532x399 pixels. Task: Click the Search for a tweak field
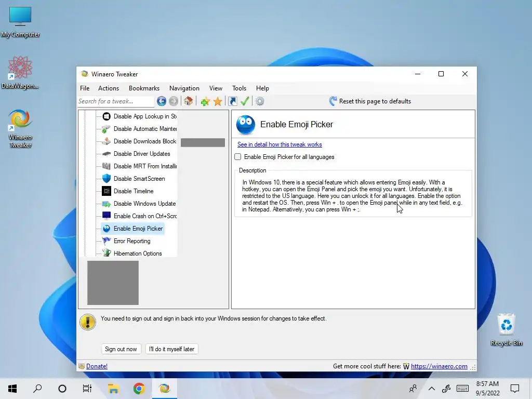[x=116, y=101]
